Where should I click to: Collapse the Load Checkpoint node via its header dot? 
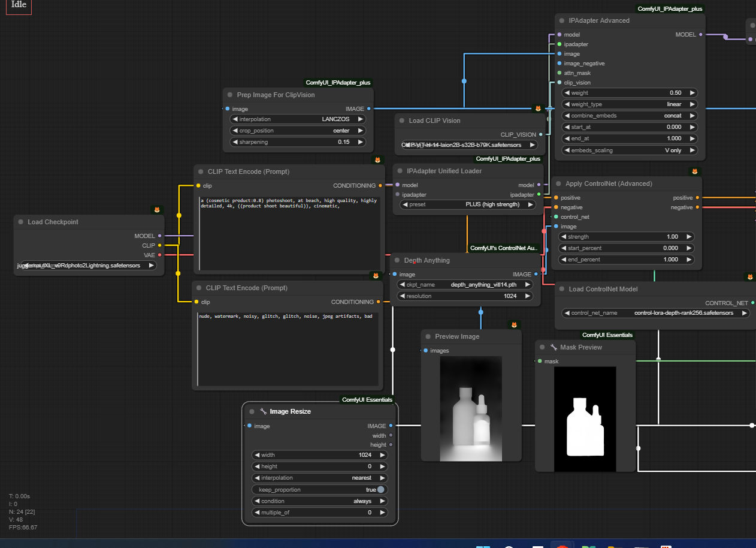(x=21, y=222)
